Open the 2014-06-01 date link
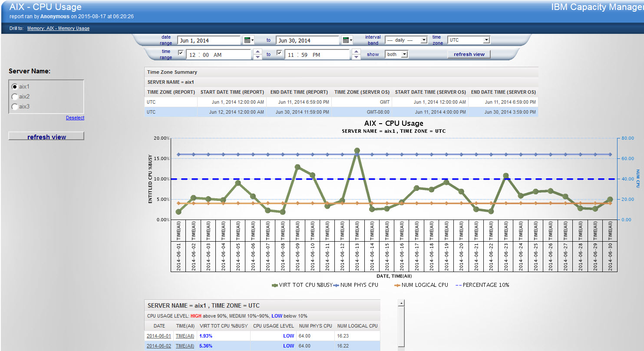644x351 pixels. click(159, 335)
